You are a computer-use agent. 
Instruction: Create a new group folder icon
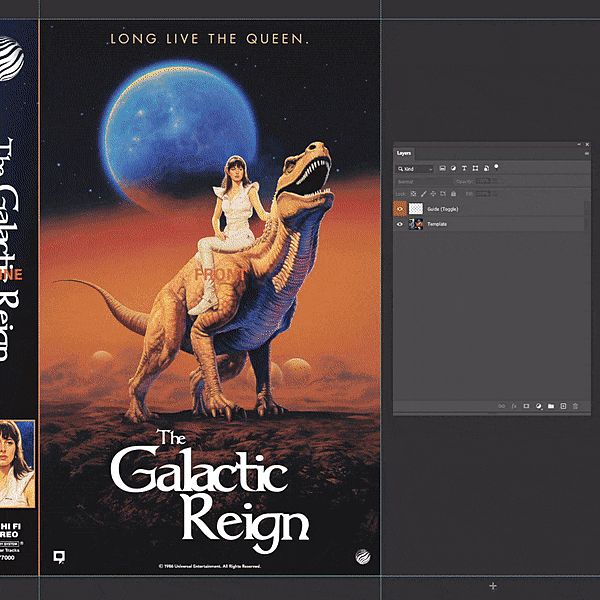(551, 406)
